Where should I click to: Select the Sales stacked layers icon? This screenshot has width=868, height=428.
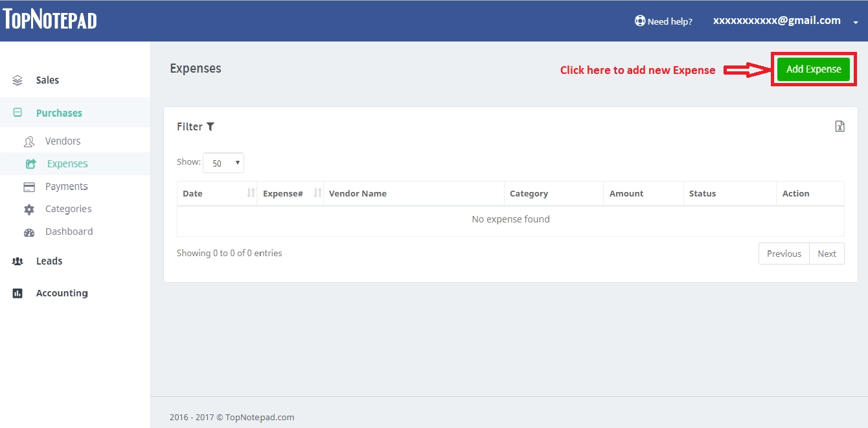pos(17,80)
